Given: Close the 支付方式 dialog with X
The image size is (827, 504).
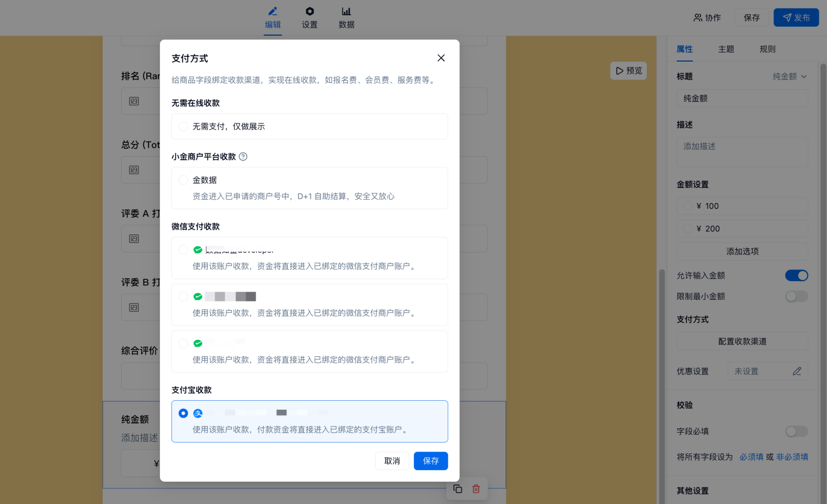Looking at the screenshot, I should [x=441, y=58].
